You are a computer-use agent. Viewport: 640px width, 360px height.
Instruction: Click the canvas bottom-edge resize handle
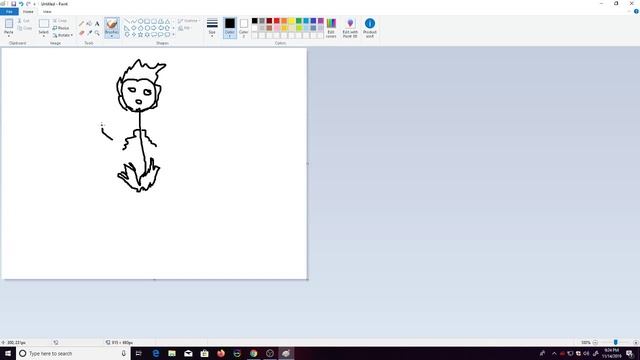pos(154,280)
